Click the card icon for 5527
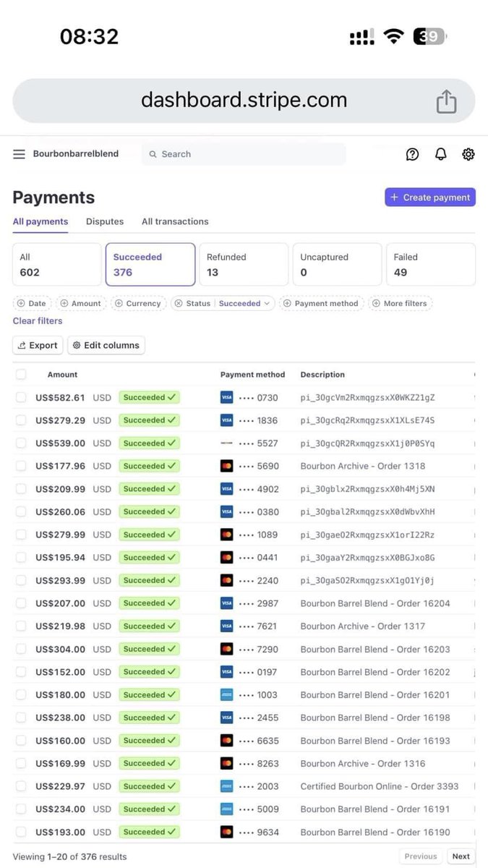This screenshot has height=868, width=488. pos(227,443)
